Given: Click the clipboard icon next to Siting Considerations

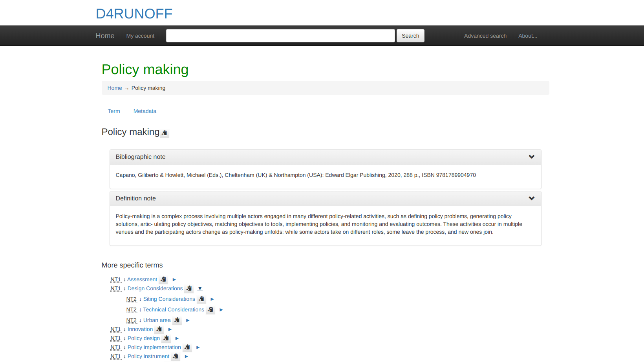Looking at the screenshot, I should tap(201, 299).
